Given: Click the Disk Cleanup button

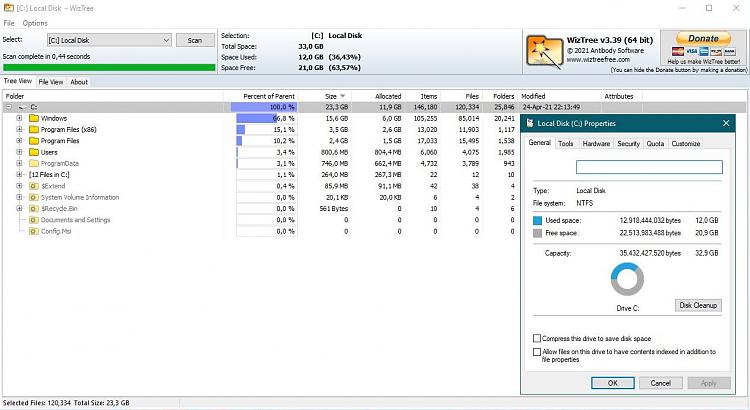Looking at the screenshot, I should 698,305.
